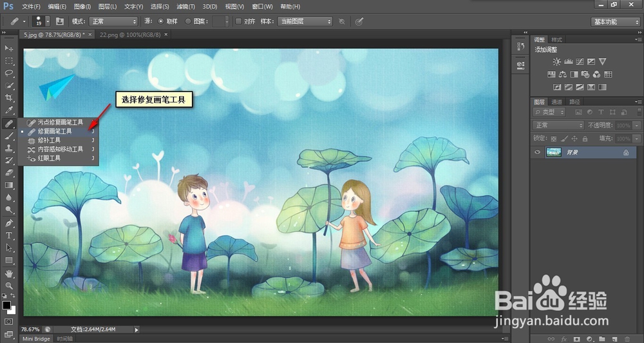The width and height of the screenshot is (644, 343).
Task: Add a Levels adjustment
Action: (x=568, y=62)
